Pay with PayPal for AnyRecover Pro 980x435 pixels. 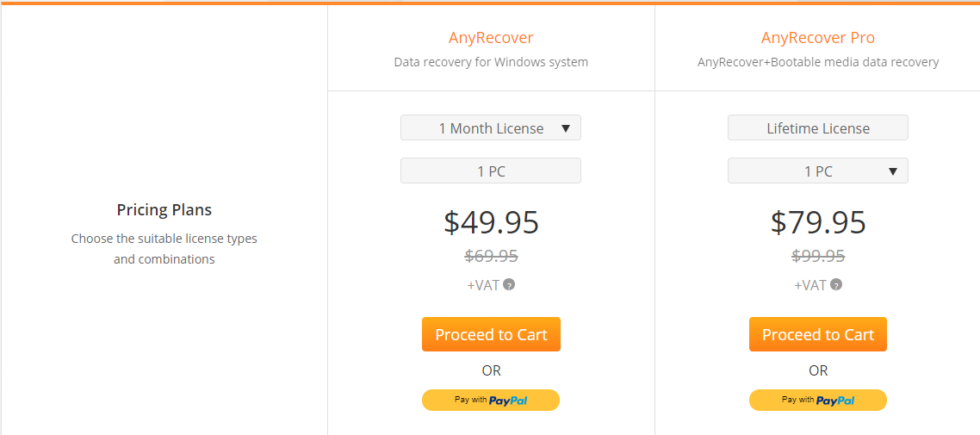point(817,400)
